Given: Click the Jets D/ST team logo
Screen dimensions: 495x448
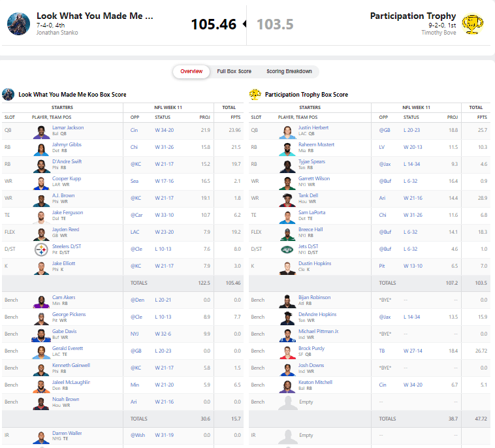Looking at the screenshot, I should (288, 250).
